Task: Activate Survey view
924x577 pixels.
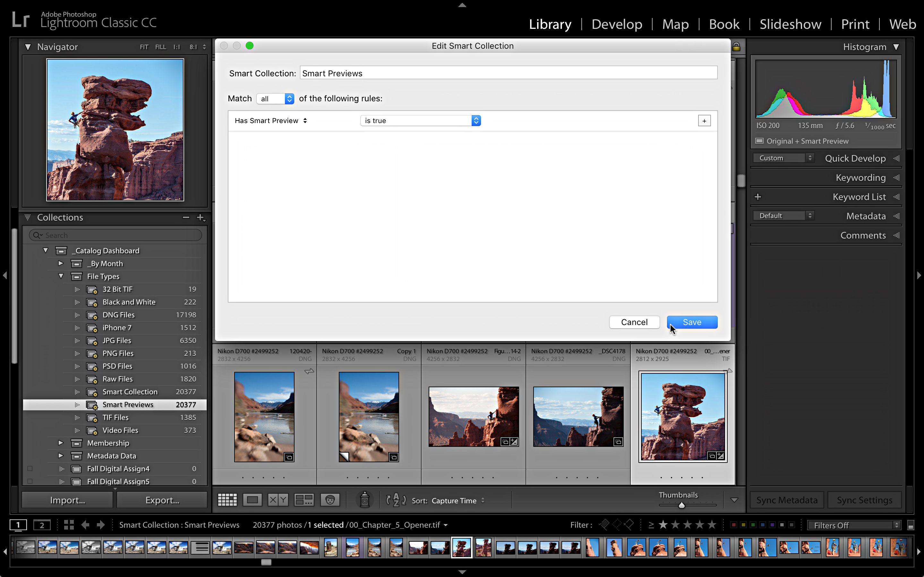Action: click(304, 499)
